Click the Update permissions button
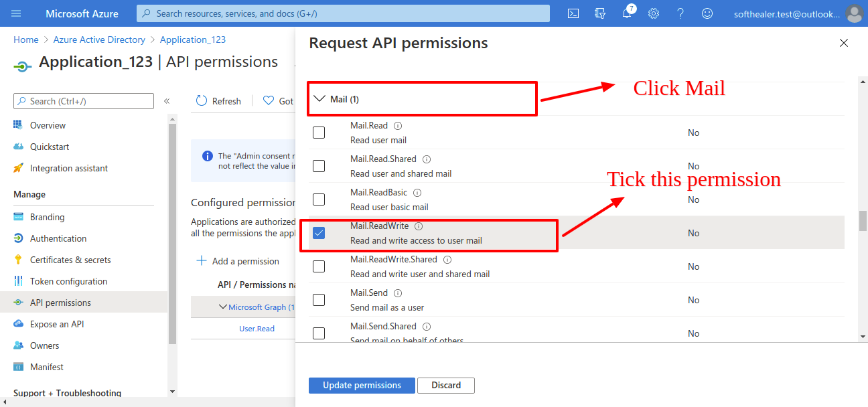The image size is (868, 407). pos(362,386)
